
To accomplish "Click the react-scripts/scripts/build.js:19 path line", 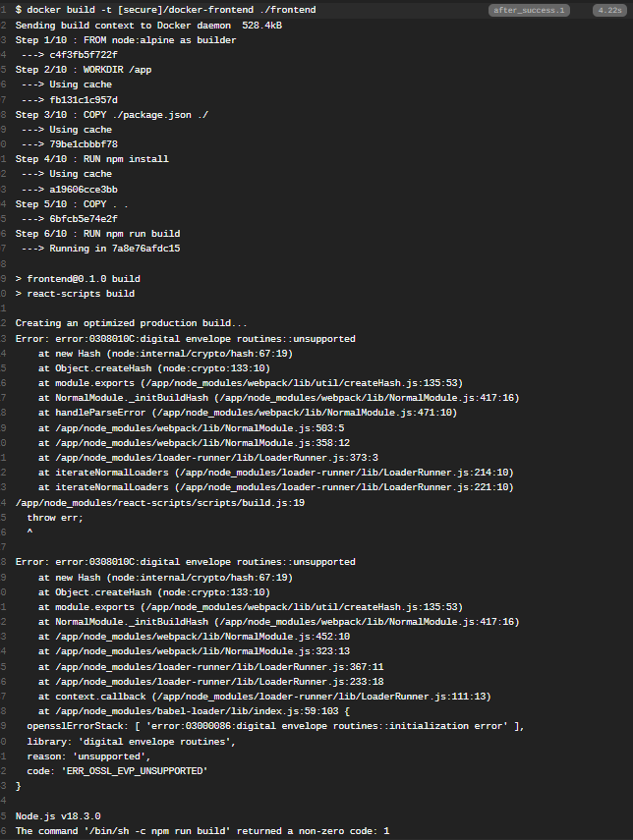I will [160, 502].
